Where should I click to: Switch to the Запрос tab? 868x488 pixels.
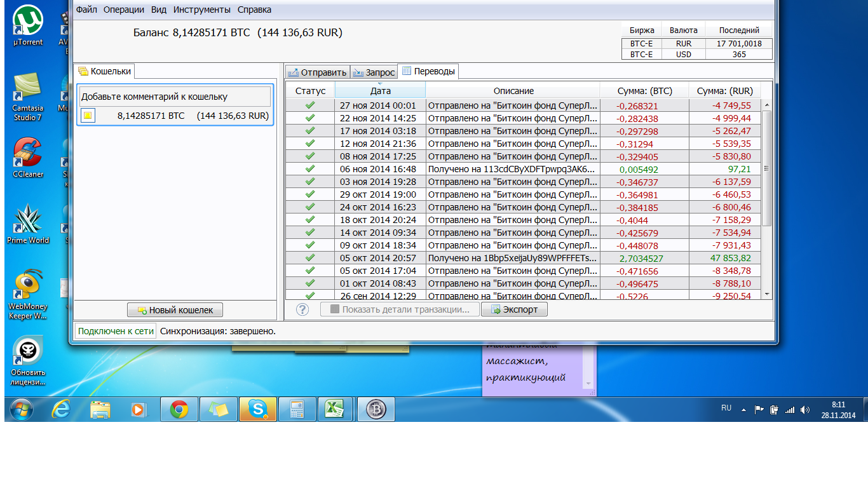coord(374,72)
